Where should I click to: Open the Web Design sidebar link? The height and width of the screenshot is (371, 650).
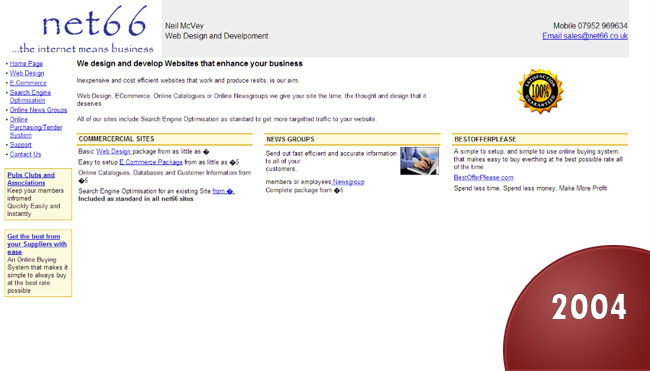(27, 73)
